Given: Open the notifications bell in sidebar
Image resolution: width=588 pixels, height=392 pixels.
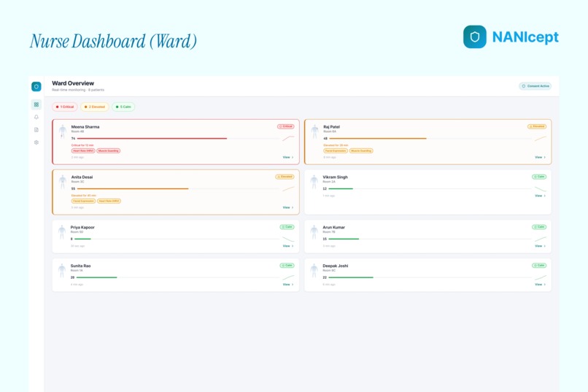Looking at the screenshot, I should pyautogui.click(x=36, y=117).
